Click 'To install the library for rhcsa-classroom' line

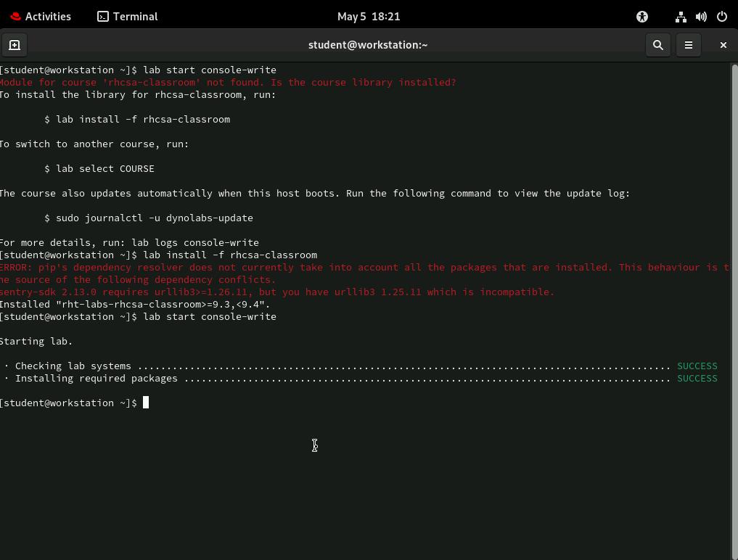[138, 94]
